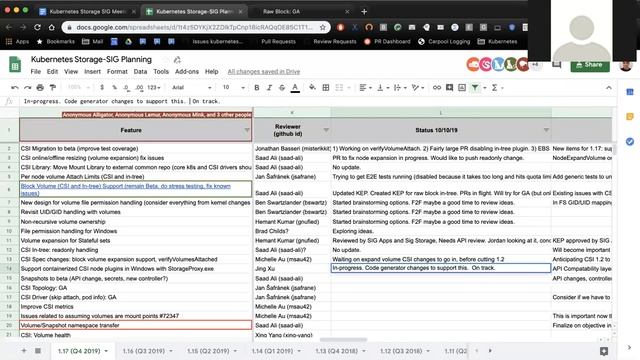Viewport: 640px width, 360px height.
Task: Toggle bold formatting
Action: (257, 88)
